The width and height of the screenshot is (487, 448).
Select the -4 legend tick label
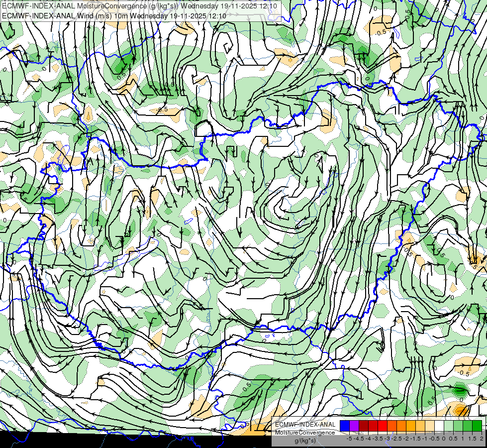[368, 439]
